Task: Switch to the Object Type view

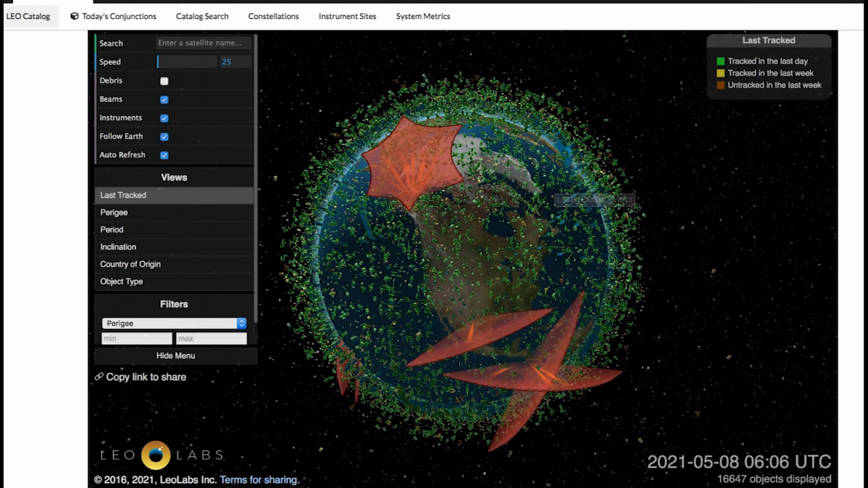Action: coord(174,282)
